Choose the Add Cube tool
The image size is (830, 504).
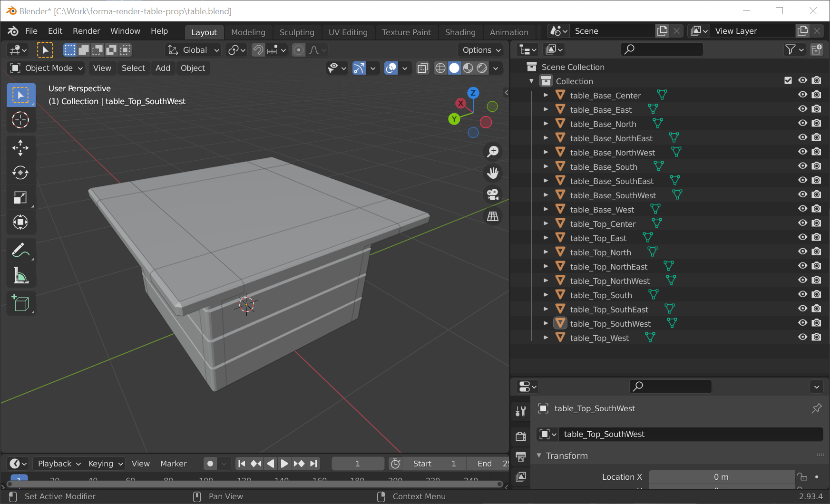pos(21,303)
